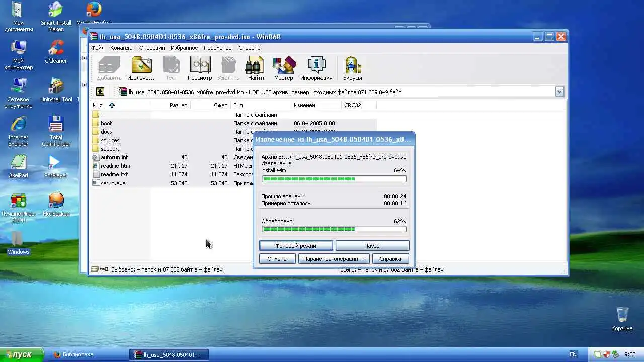
Task: Click the Тест toolbar icon
Action: point(171,68)
